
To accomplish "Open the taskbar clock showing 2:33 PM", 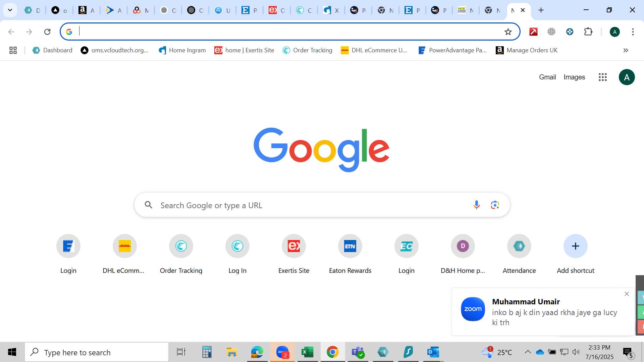I will (600, 352).
